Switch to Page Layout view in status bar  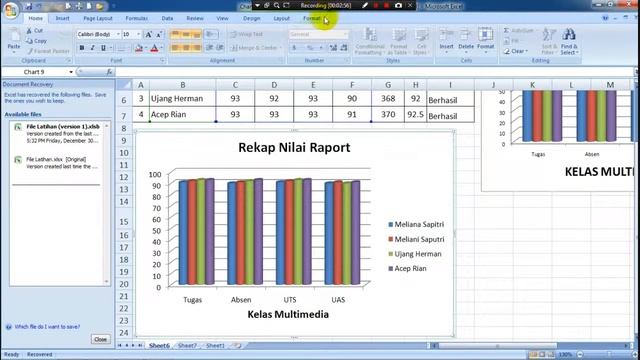[542, 355]
